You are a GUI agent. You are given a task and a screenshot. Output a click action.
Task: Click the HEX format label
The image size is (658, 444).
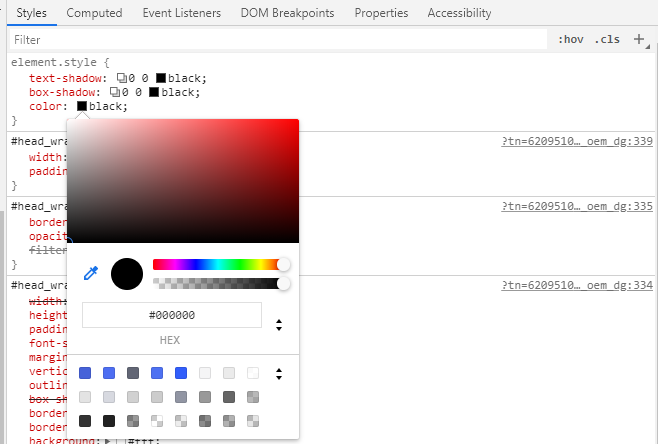(170, 340)
